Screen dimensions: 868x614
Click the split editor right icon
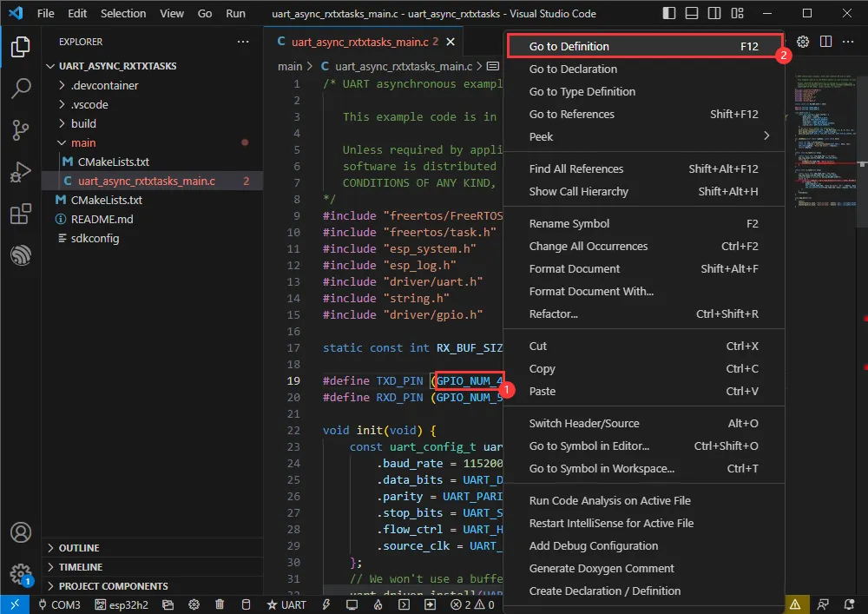click(826, 42)
